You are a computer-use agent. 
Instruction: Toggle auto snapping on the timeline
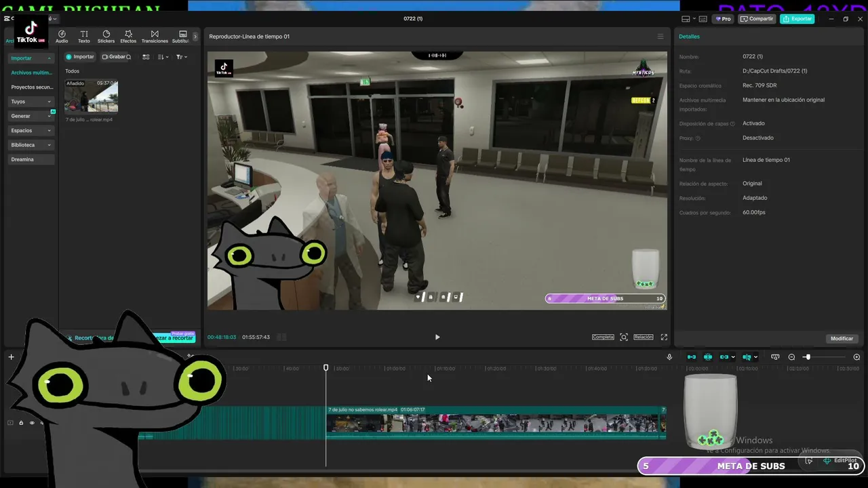tap(708, 357)
